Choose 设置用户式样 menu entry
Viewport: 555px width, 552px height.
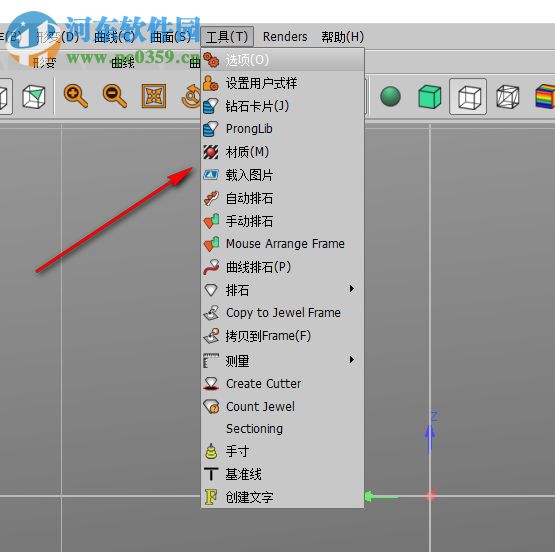click(282, 83)
